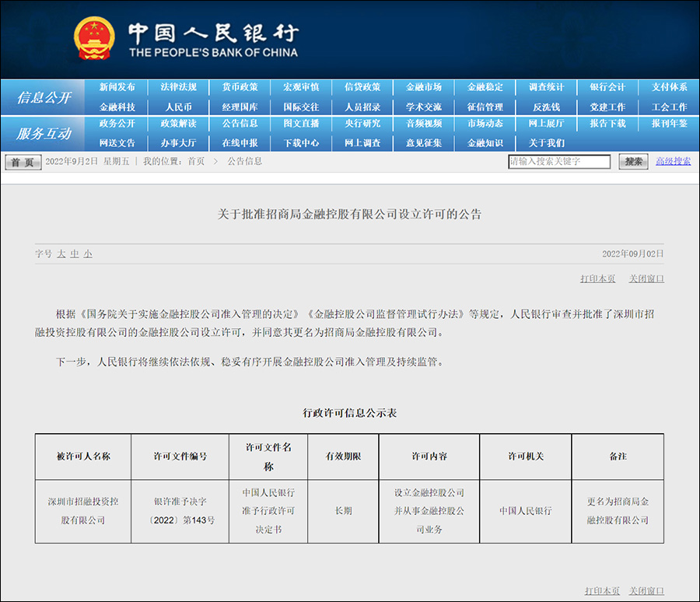
Task: Go to 下载中心
Action: point(301,143)
